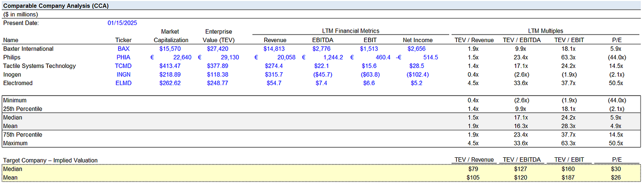The height and width of the screenshot is (187, 644).
Task: Select ticker cell PHIA
Action: pyautogui.click(x=124, y=57)
